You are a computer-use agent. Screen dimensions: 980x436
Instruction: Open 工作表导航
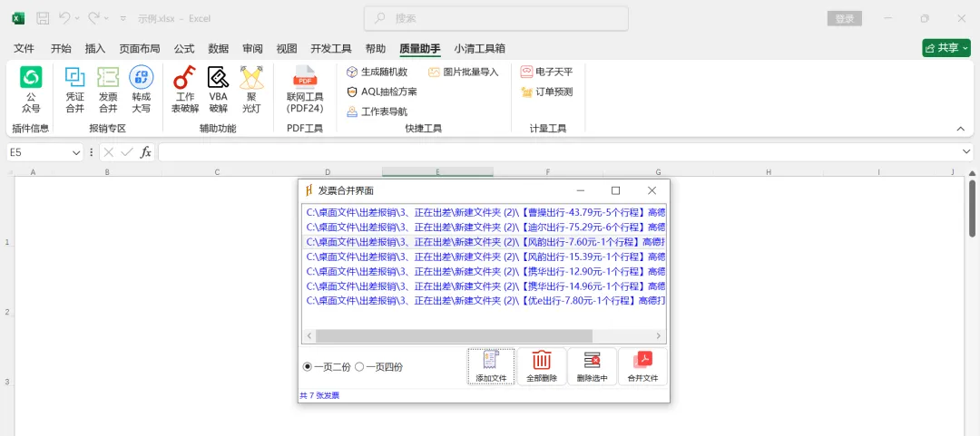click(377, 111)
